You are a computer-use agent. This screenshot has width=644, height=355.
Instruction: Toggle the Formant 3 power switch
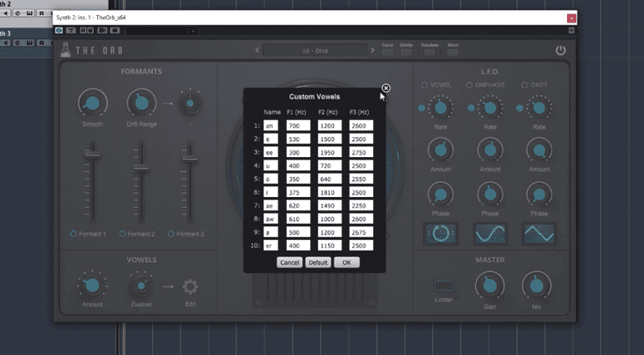pyautogui.click(x=171, y=233)
